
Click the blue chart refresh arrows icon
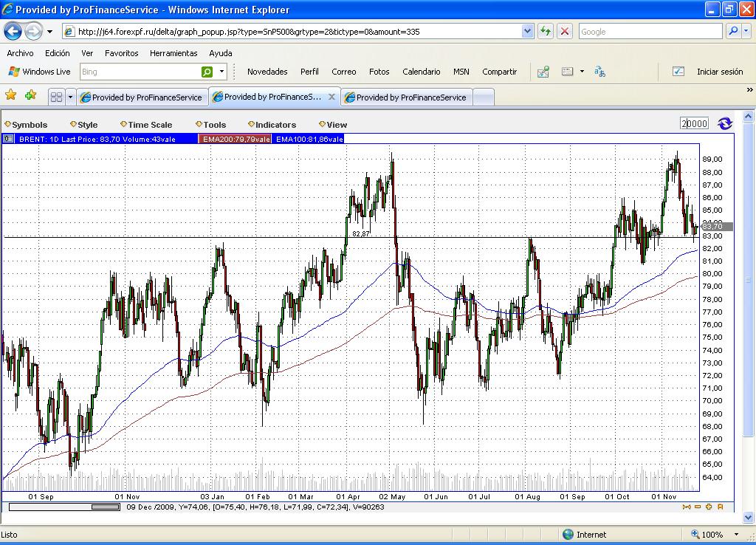[x=724, y=123]
